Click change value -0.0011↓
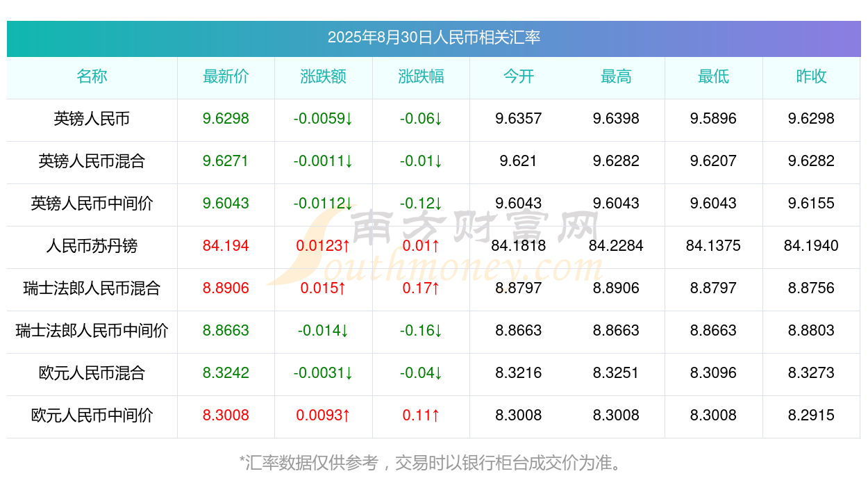This screenshot has width=868, height=485. coord(323,161)
